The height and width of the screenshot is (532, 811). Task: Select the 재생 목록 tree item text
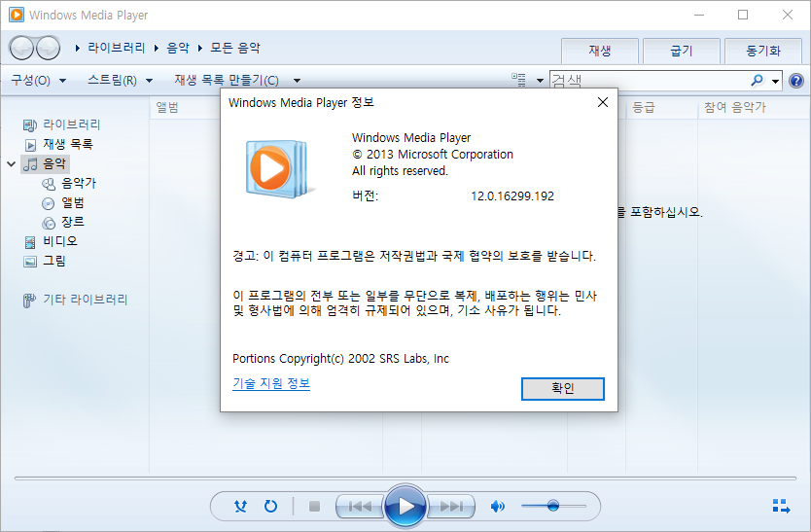tap(68, 144)
